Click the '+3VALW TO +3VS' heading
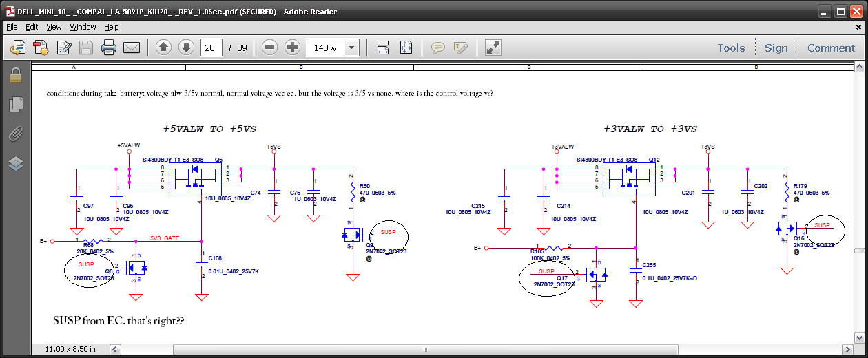 [650, 129]
